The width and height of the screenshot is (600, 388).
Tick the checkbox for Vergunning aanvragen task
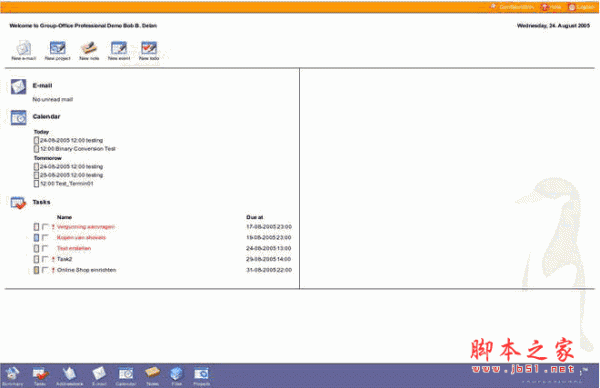tap(45, 227)
